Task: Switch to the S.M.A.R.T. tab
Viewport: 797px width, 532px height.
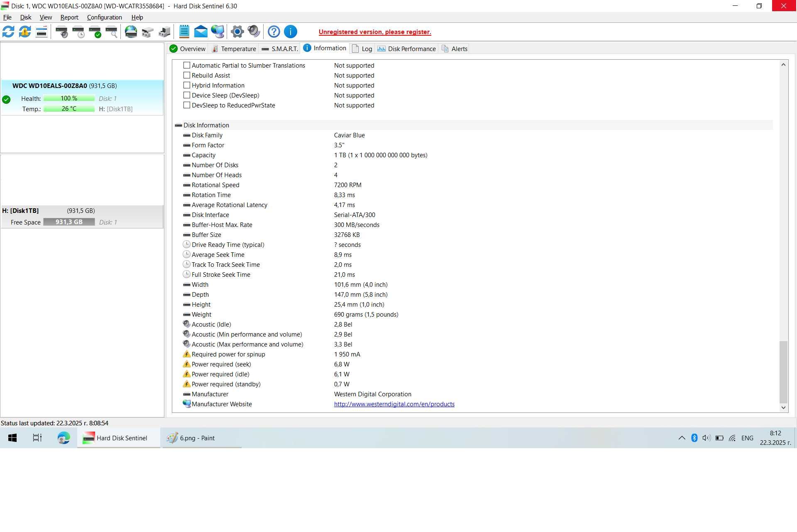Action: coord(280,49)
